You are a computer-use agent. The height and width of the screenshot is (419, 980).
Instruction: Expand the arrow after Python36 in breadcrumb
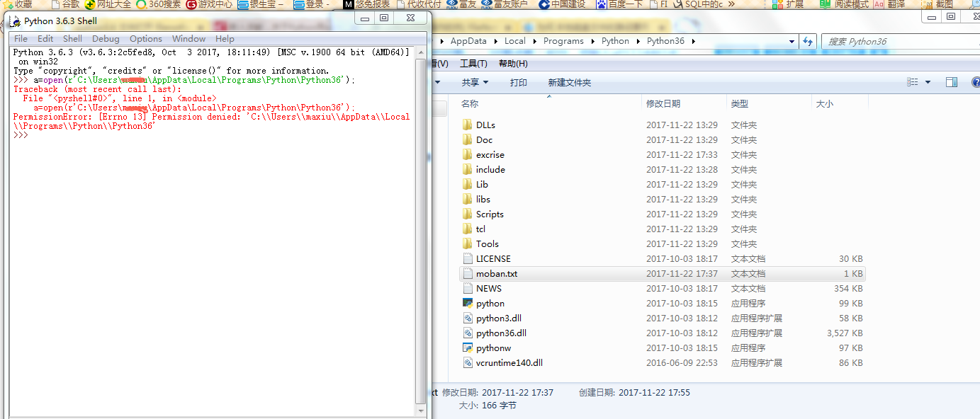point(694,41)
